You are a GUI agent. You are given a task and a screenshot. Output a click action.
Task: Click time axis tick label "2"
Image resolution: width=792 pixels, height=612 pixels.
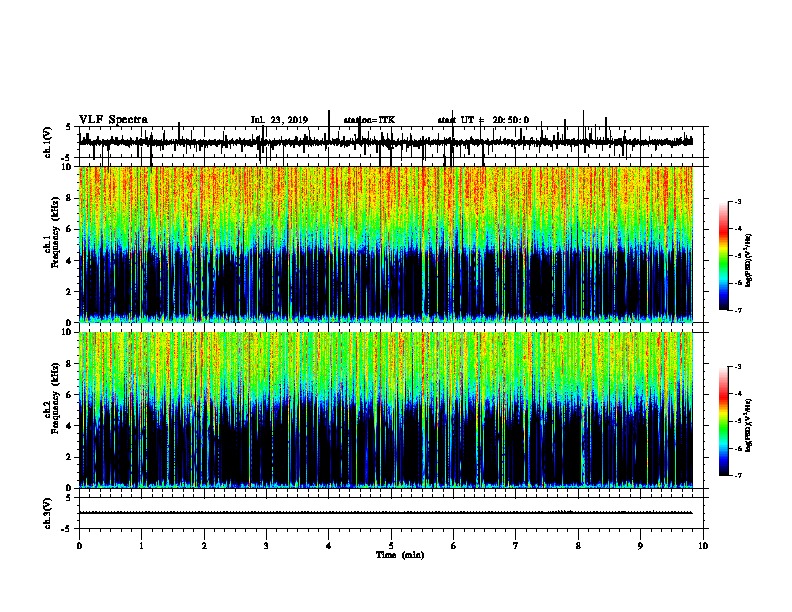click(x=204, y=546)
